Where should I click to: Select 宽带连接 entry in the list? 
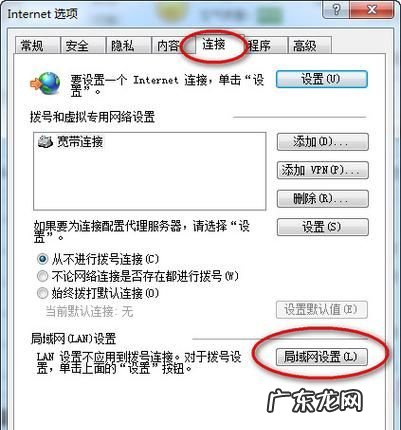pos(70,142)
